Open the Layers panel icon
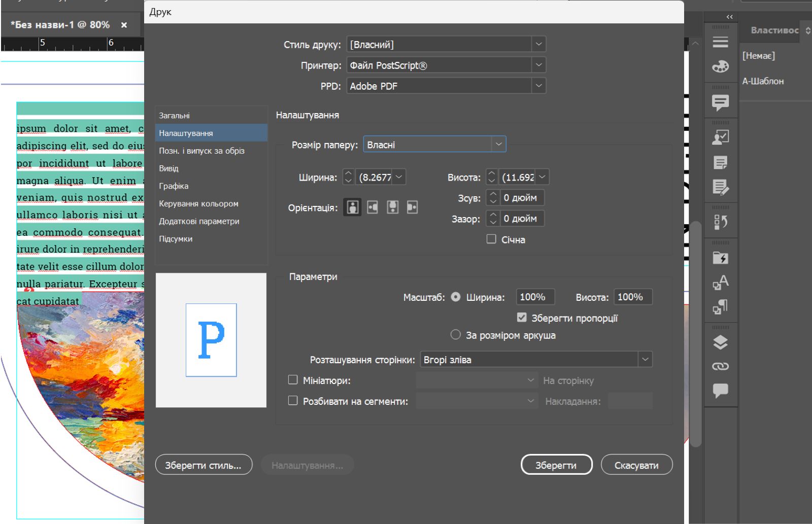The image size is (812, 524). click(720, 342)
